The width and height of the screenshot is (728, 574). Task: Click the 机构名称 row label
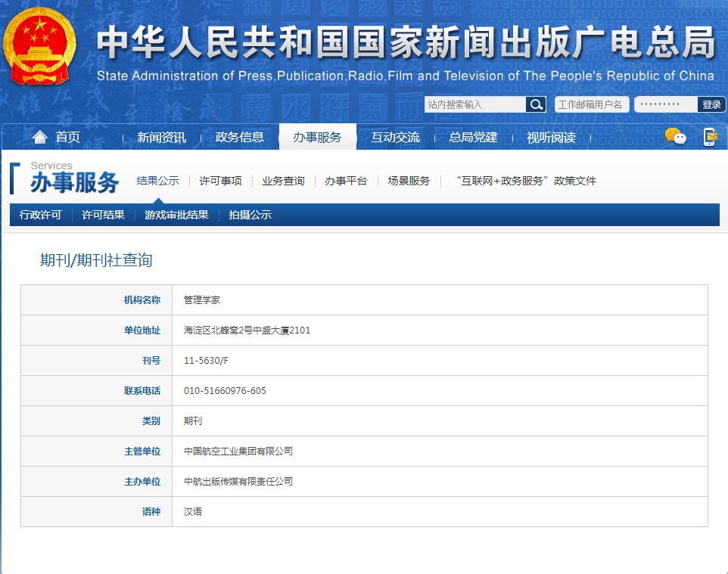click(142, 299)
